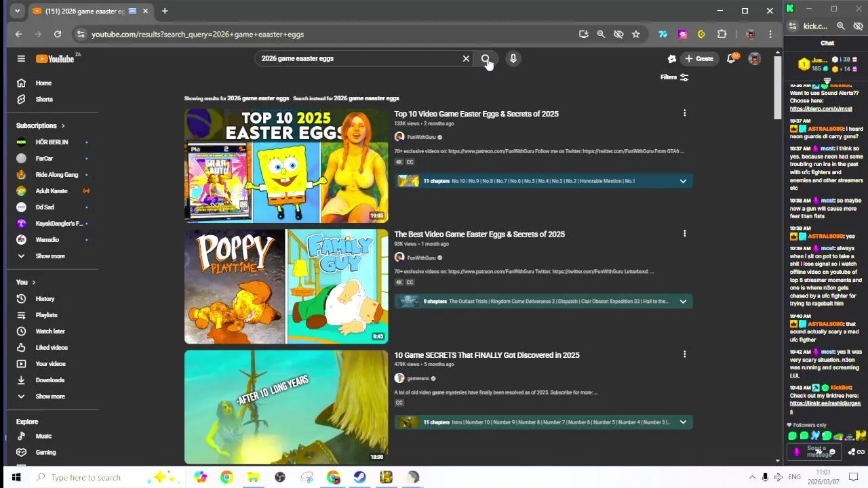Click the Create button
Image resolution: width=868 pixels, height=488 pixels.
698,59
